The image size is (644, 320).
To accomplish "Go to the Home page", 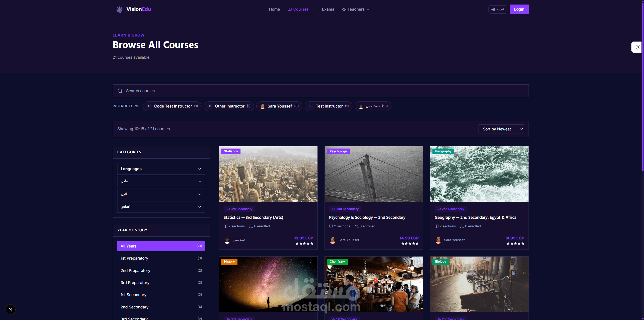I will [x=274, y=9].
